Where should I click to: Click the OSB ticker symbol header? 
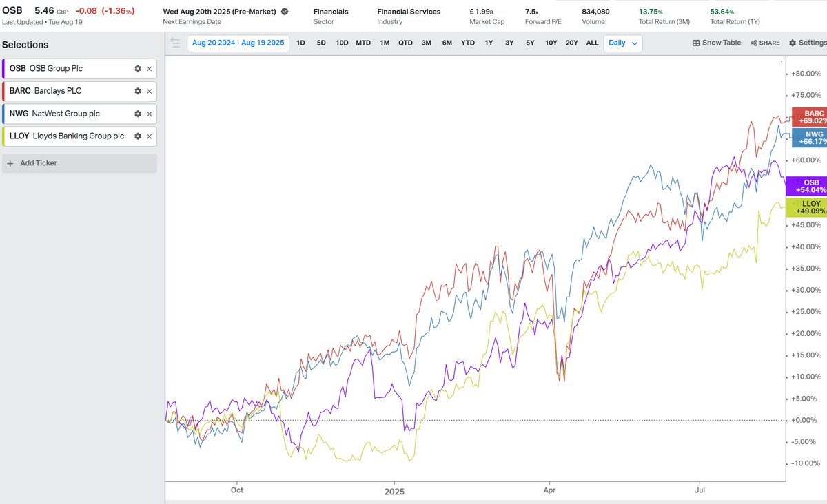[x=12, y=10]
